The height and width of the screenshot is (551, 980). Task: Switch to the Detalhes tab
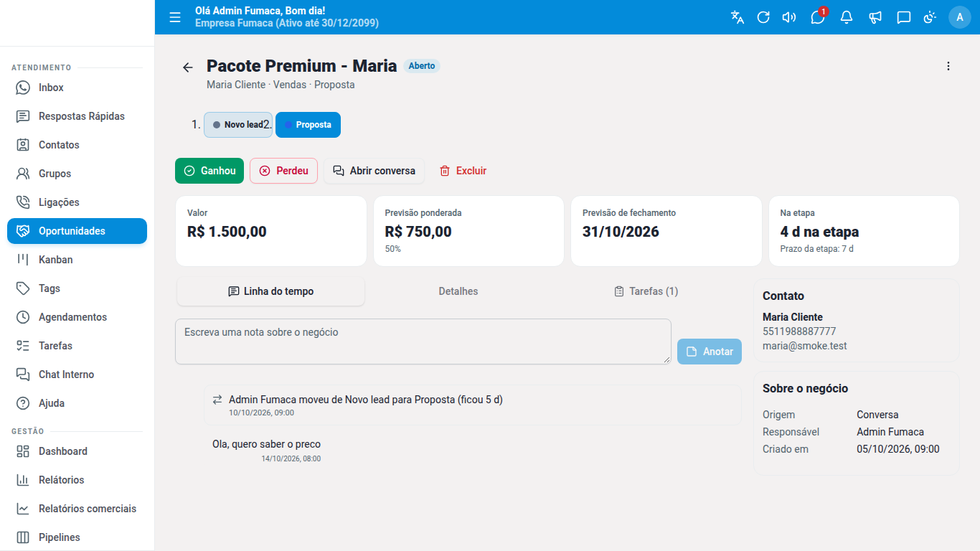click(x=458, y=291)
